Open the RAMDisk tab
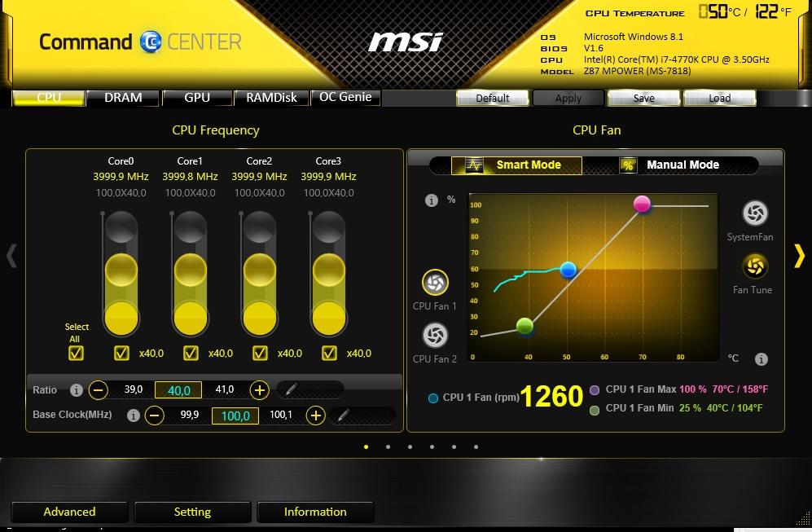 (271, 98)
